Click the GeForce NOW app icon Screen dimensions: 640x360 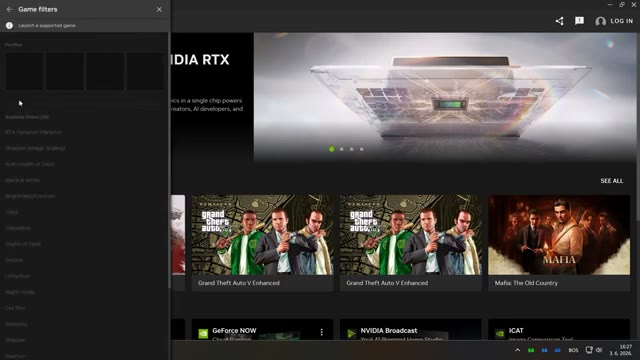pos(203,333)
